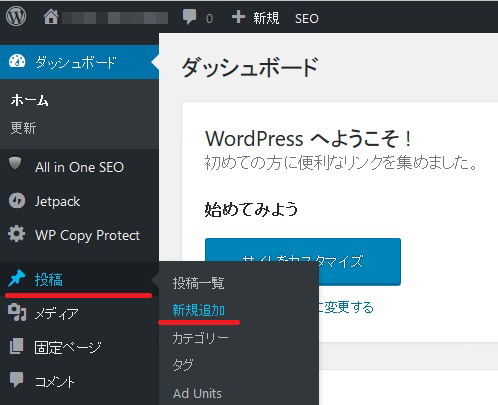498x405 pixels.
Task: Click the comment count 0
Action: point(209,19)
